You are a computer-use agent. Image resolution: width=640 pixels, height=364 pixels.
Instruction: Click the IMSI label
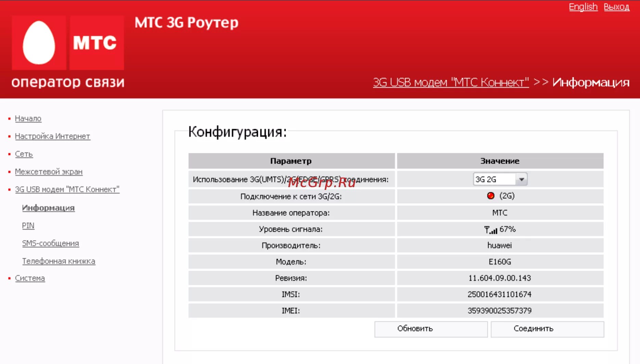pos(291,294)
